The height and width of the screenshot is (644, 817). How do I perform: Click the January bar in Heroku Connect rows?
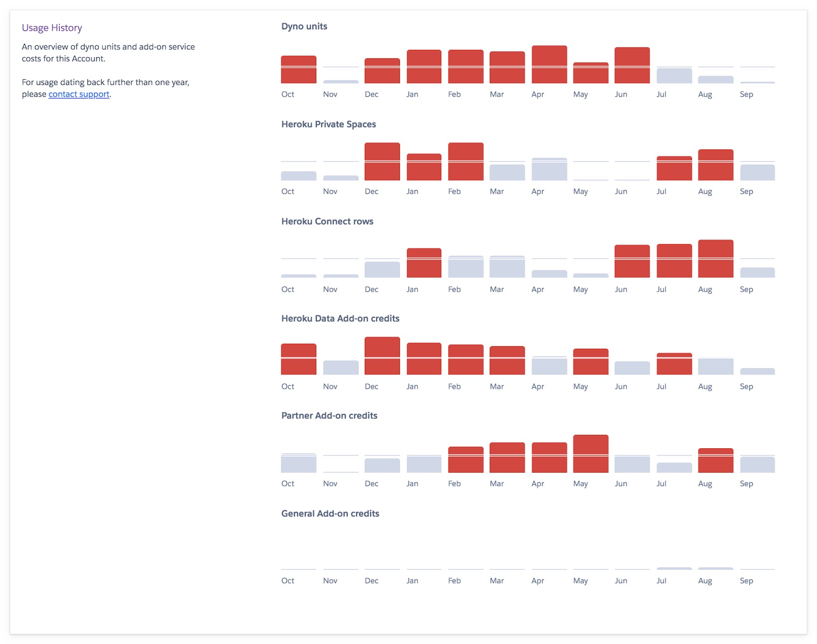pos(424,264)
